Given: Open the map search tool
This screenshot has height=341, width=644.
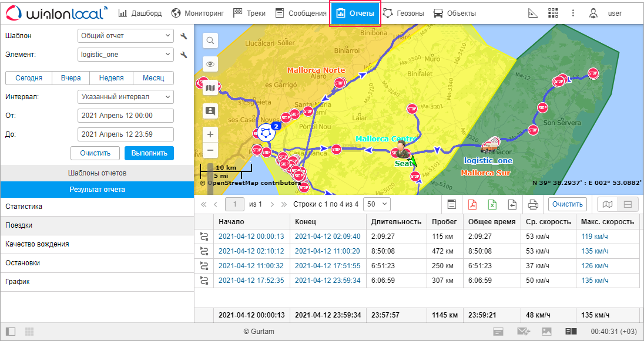Looking at the screenshot, I should [x=210, y=40].
